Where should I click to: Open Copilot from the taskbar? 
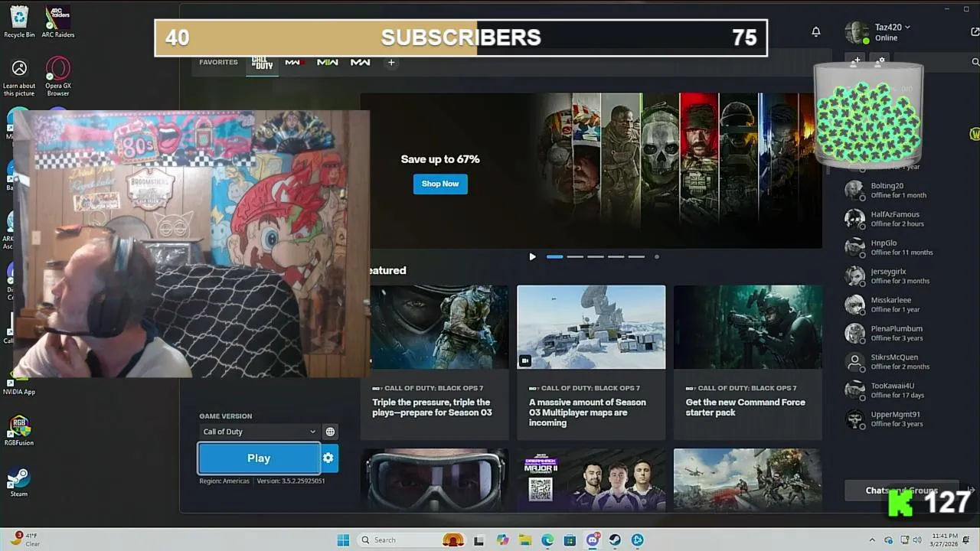(502, 540)
